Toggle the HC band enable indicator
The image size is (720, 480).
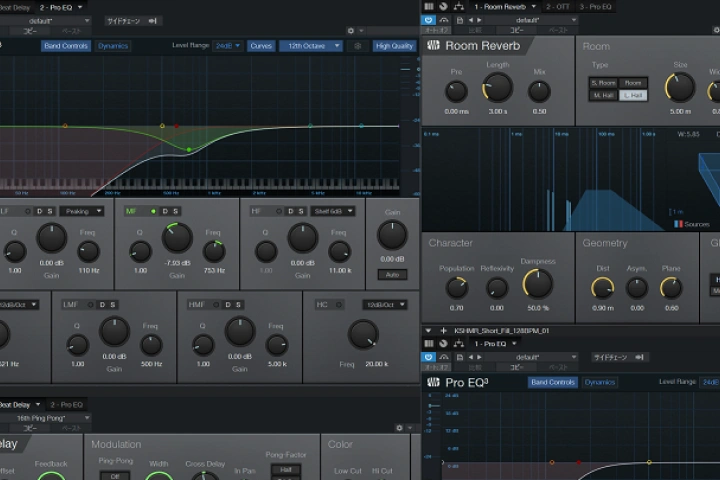339,305
